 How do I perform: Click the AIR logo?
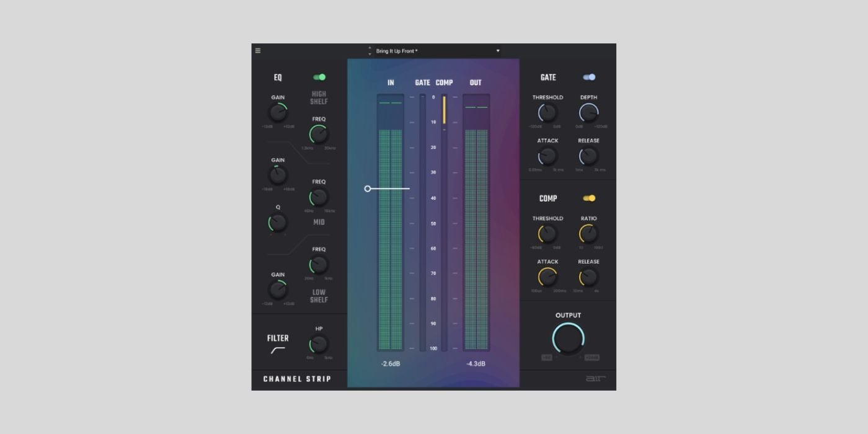[x=596, y=378]
